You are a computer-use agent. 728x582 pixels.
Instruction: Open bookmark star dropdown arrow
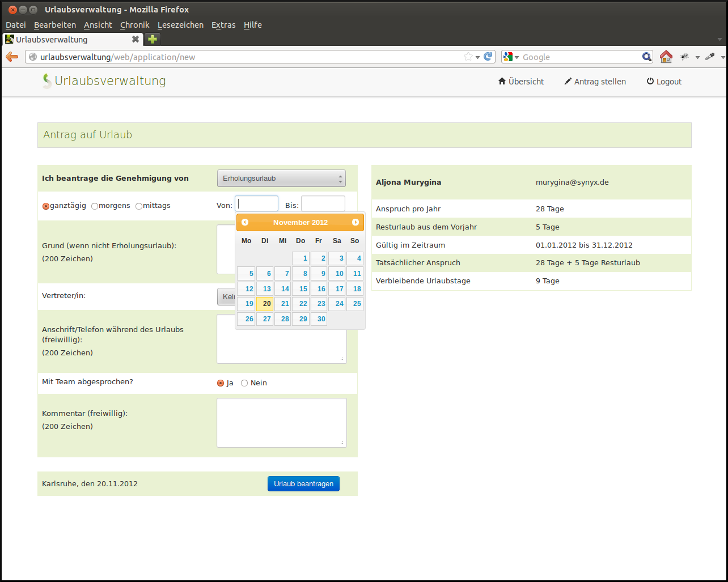coord(478,57)
